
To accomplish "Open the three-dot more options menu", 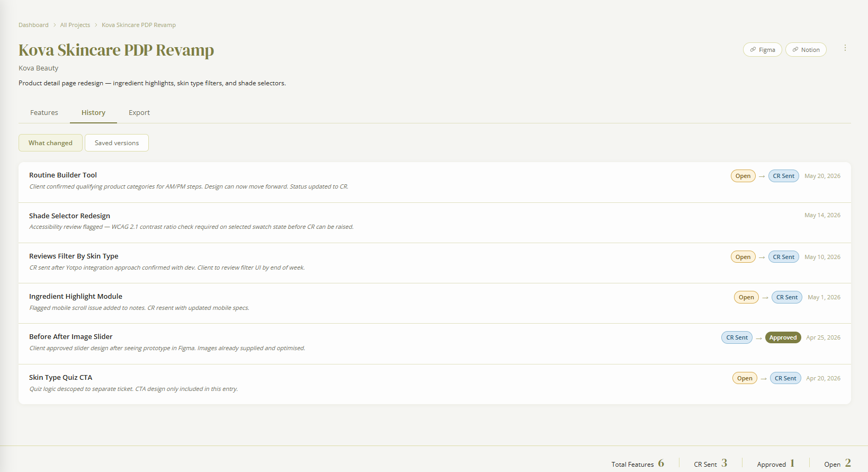I will click(845, 48).
